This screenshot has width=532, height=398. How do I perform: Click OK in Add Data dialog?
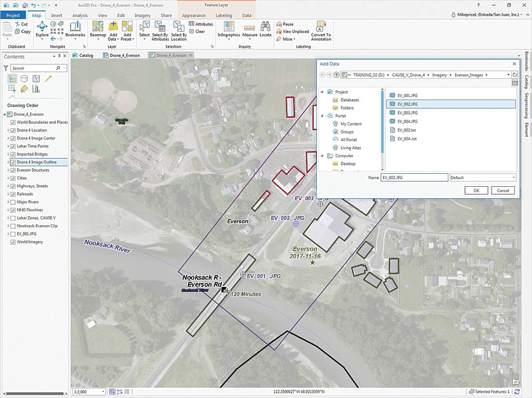coord(476,190)
